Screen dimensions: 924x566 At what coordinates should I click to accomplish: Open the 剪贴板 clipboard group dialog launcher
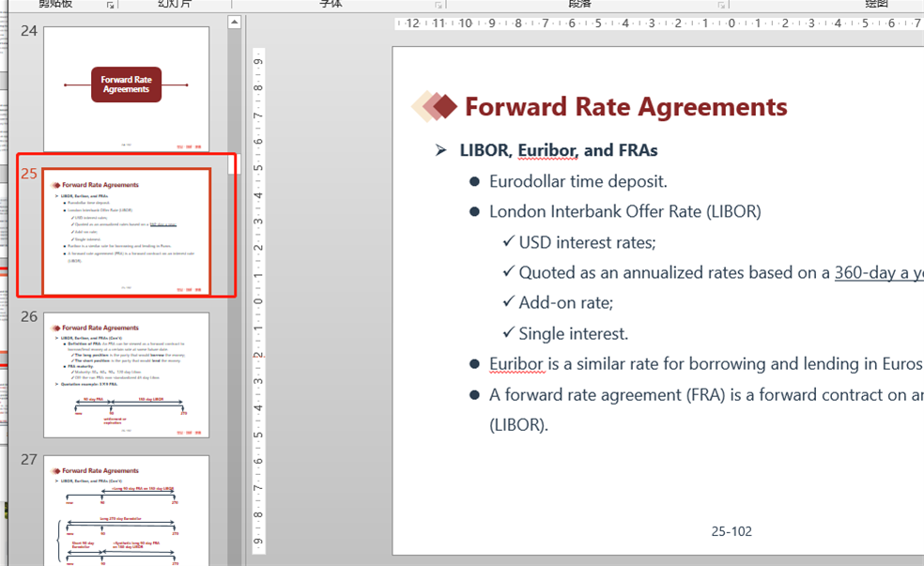click(x=110, y=5)
